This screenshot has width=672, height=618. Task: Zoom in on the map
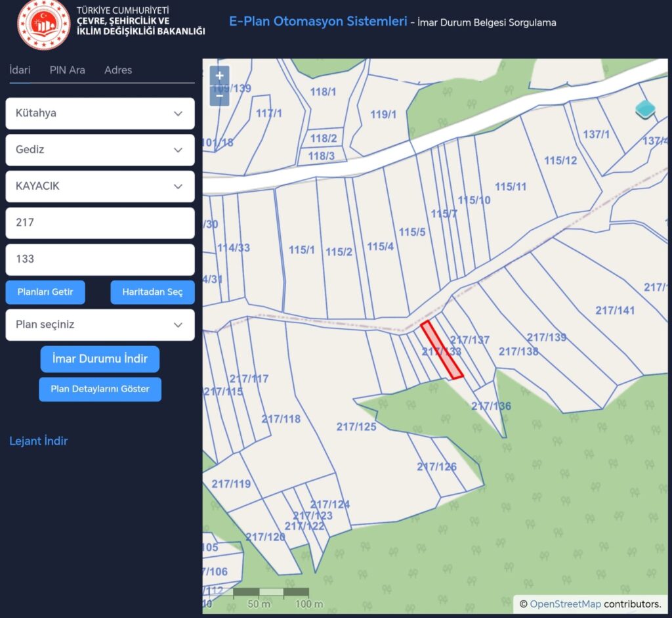click(x=219, y=76)
